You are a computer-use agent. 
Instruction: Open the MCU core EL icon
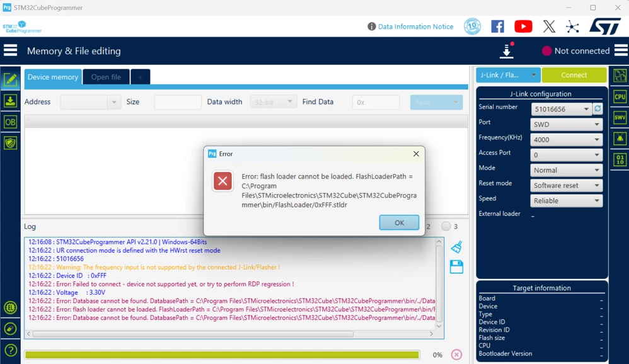coord(11,307)
